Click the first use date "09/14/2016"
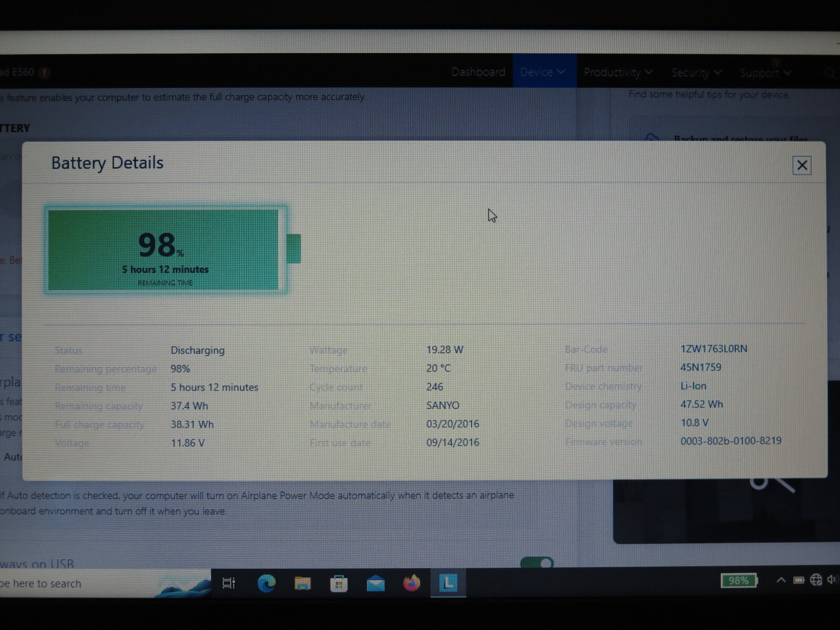Screen dimensions: 840x630 pos(453,443)
